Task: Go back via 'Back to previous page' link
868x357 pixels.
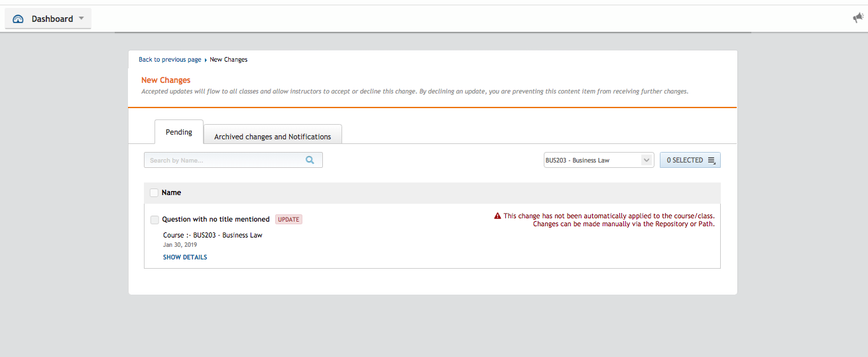Action: 170,60
